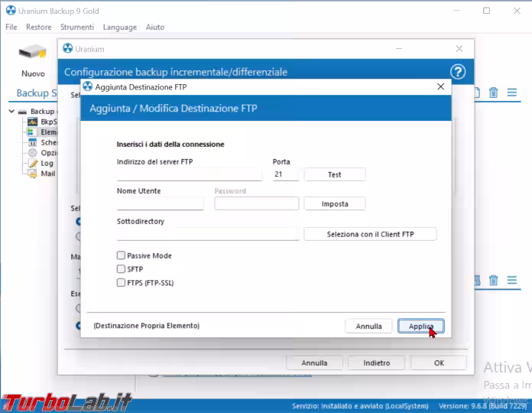
Task: Open the Opzioni tree item
Action: (48, 153)
